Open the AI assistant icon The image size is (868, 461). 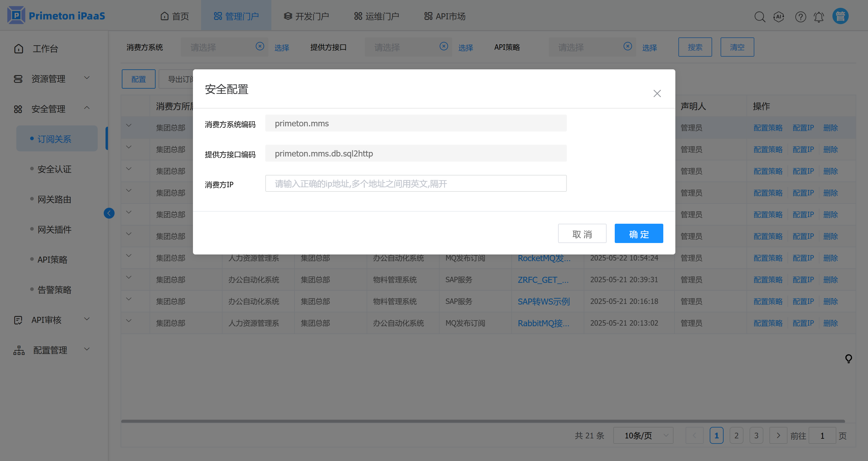(x=779, y=17)
